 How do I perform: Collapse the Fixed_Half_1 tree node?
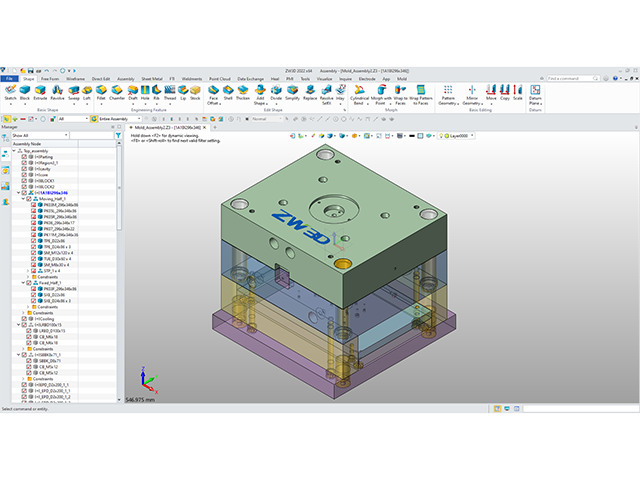pyautogui.click(x=23, y=282)
